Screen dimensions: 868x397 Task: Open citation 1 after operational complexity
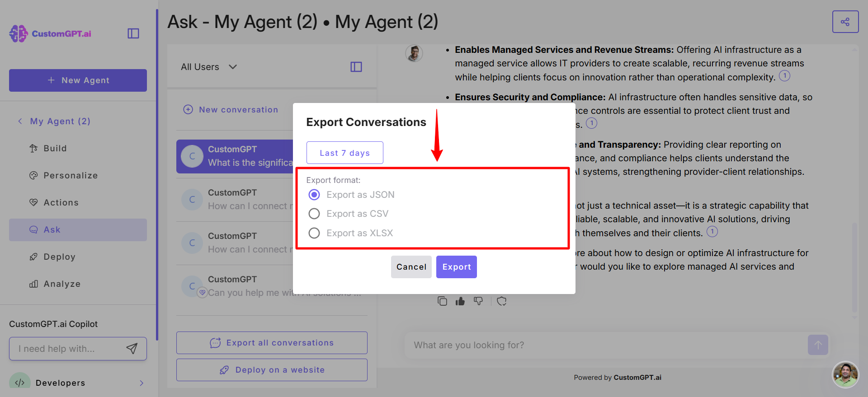[784, 76]
